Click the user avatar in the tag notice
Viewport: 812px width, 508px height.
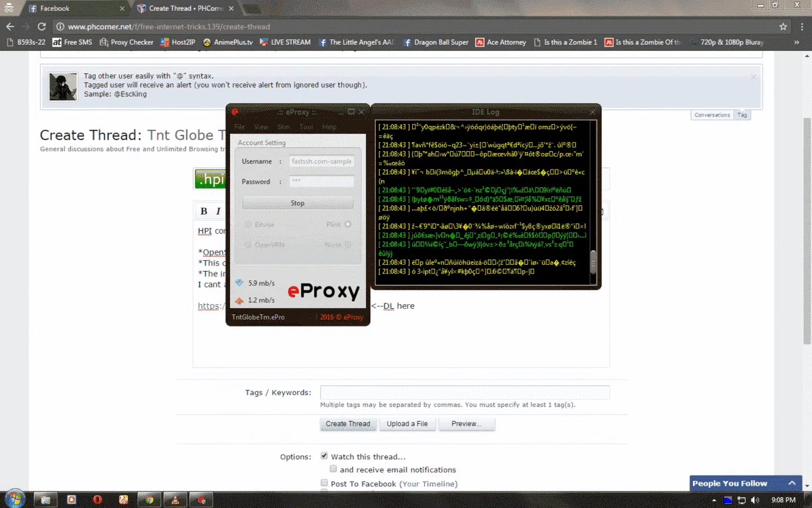[63, 87]
